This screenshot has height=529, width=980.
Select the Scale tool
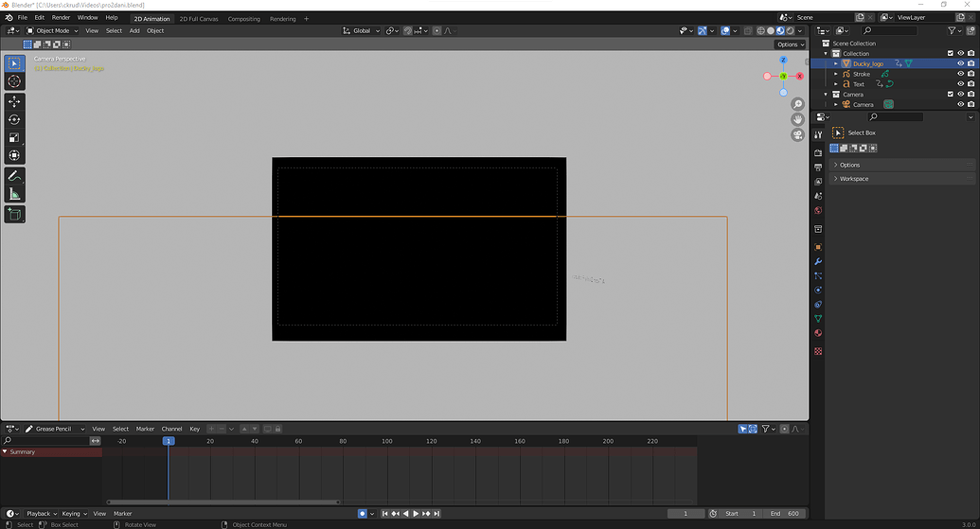pyautogui.click(x=14, y=137)
